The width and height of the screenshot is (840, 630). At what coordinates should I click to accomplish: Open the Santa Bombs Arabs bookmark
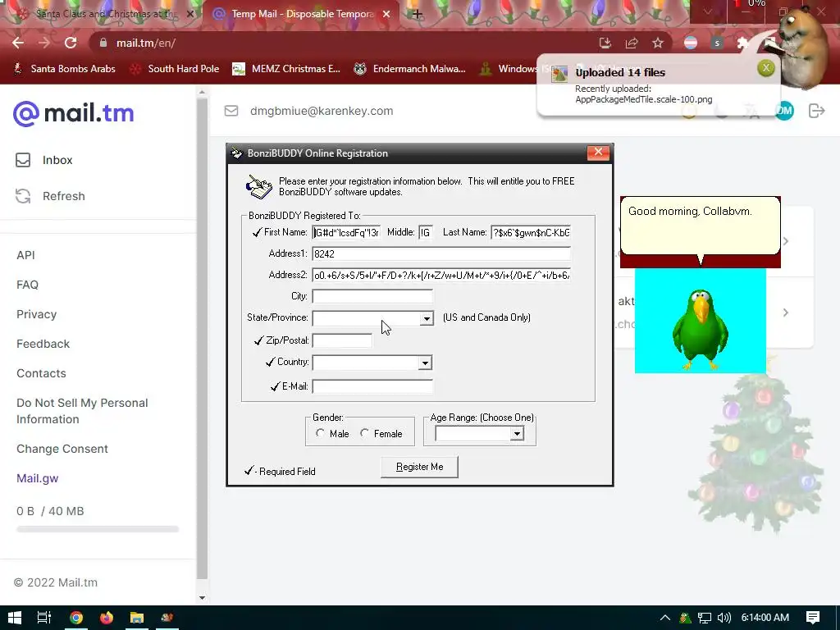(x=64, y=69)
